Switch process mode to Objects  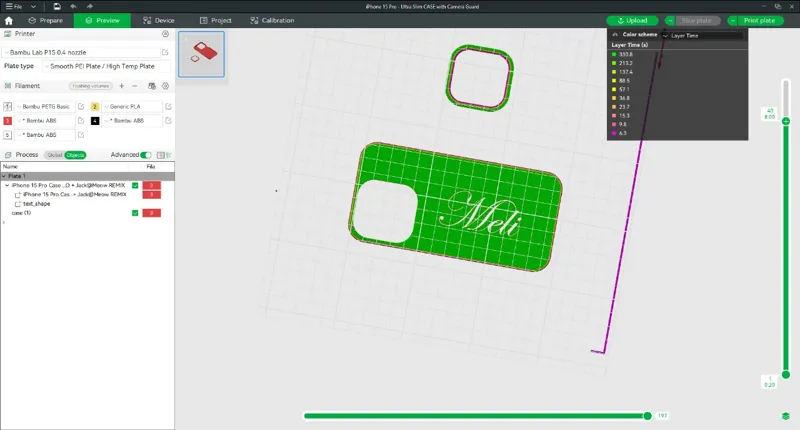pyautogui.click(x=76, y=155)
